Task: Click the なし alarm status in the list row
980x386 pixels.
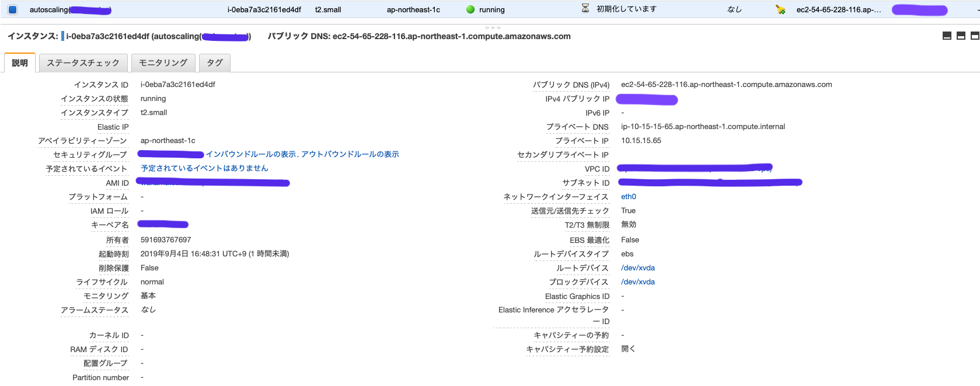Action: [x=734, y=9]
